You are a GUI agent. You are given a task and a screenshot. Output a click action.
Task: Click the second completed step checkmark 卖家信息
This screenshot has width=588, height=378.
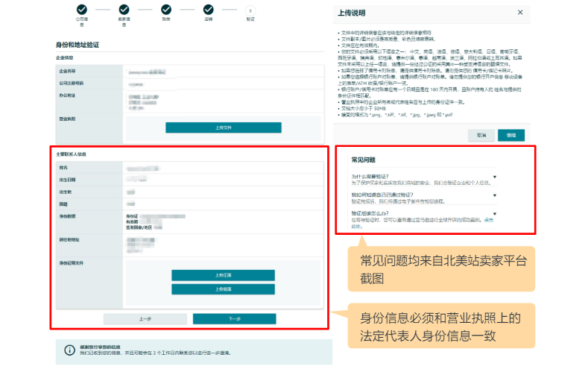coord(123,10)
